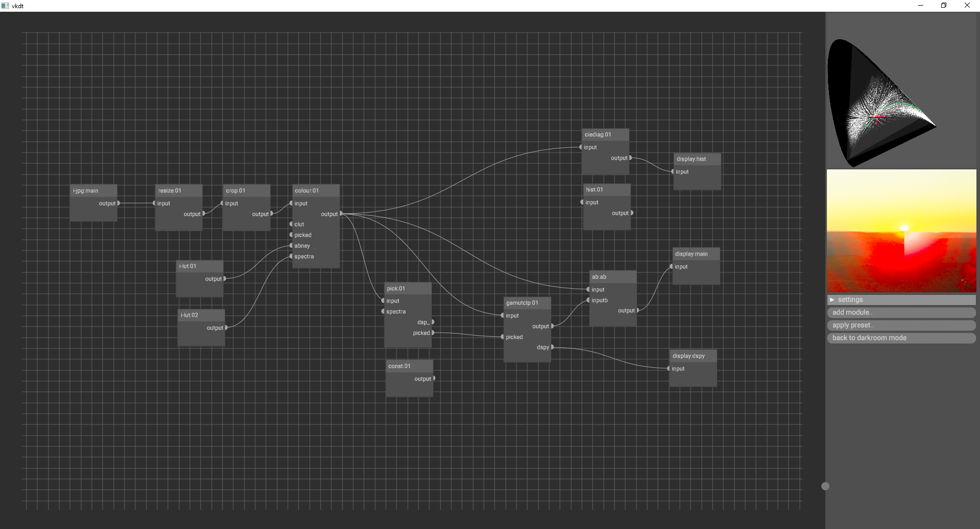
Task: Select the gamutclp:01 node title
Action: (527, 303)
